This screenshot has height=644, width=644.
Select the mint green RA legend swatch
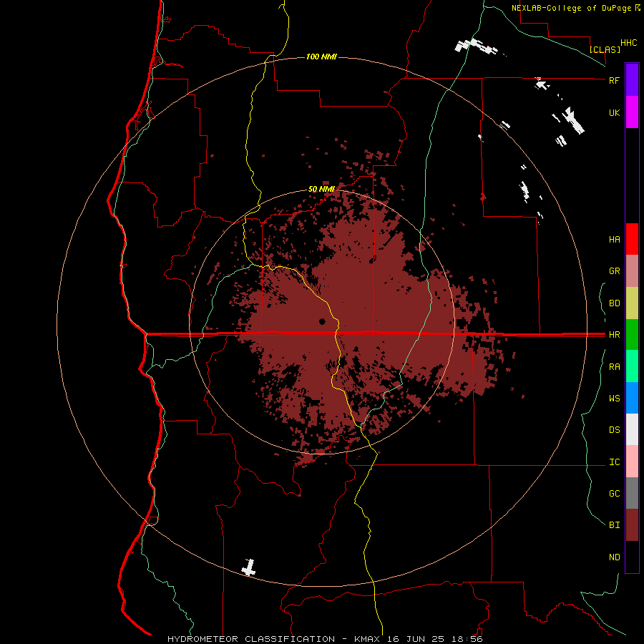click(x=632, y=366)
